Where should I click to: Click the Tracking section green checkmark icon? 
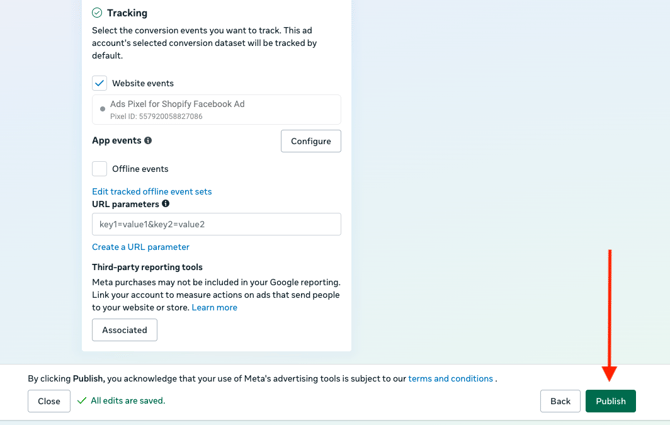(x=97, y=13)
